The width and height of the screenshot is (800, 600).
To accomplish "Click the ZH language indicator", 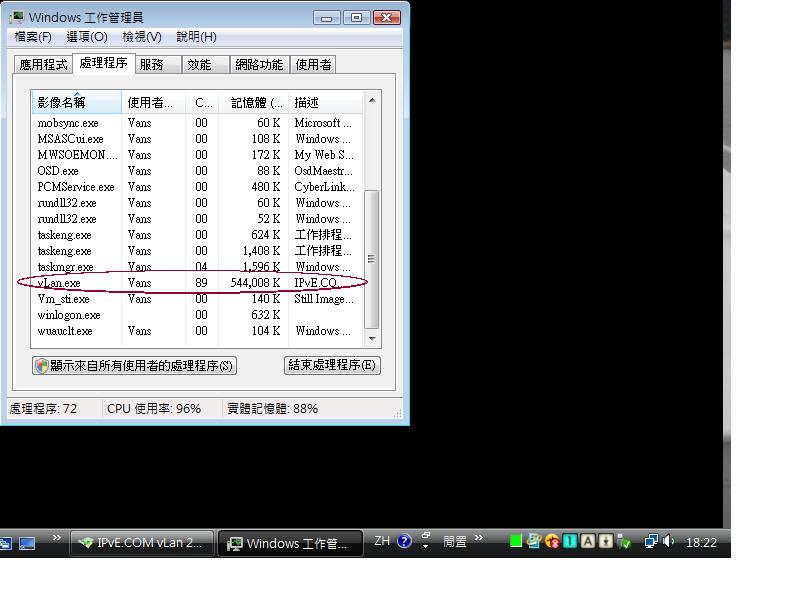I will (382, 541).
